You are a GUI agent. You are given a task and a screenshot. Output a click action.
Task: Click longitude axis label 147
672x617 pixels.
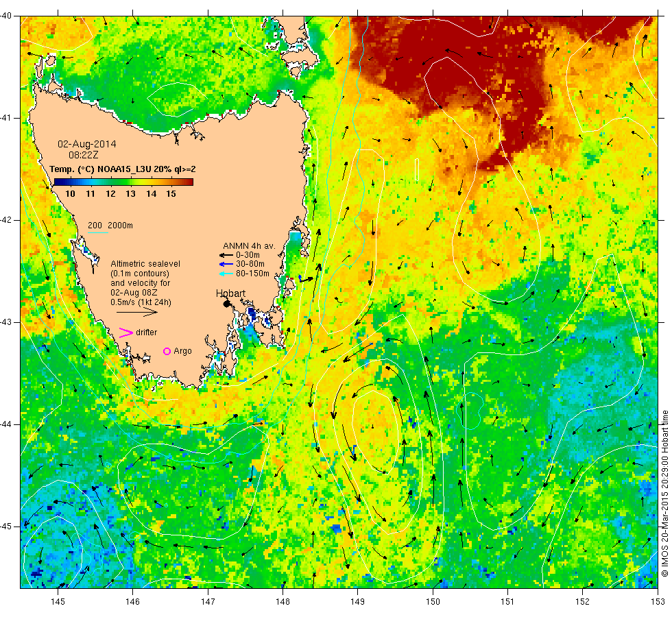(x=208, y=602)
